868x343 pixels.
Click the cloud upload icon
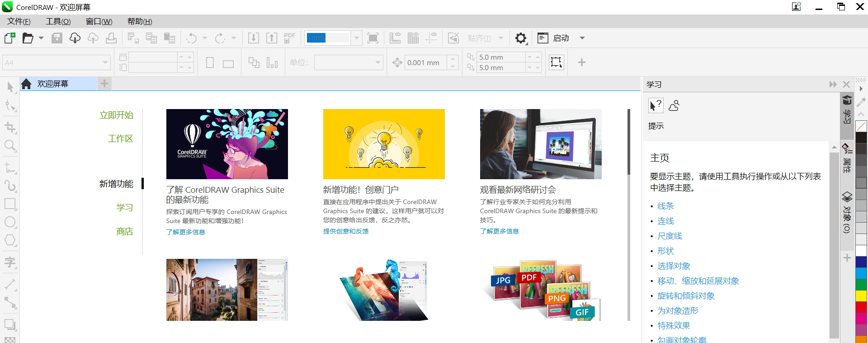93,38
